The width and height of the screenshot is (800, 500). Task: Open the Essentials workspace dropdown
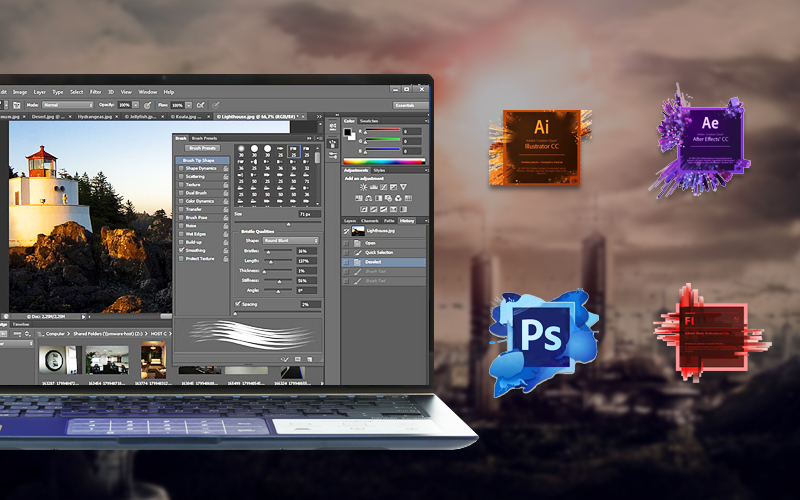click(410, 105)
